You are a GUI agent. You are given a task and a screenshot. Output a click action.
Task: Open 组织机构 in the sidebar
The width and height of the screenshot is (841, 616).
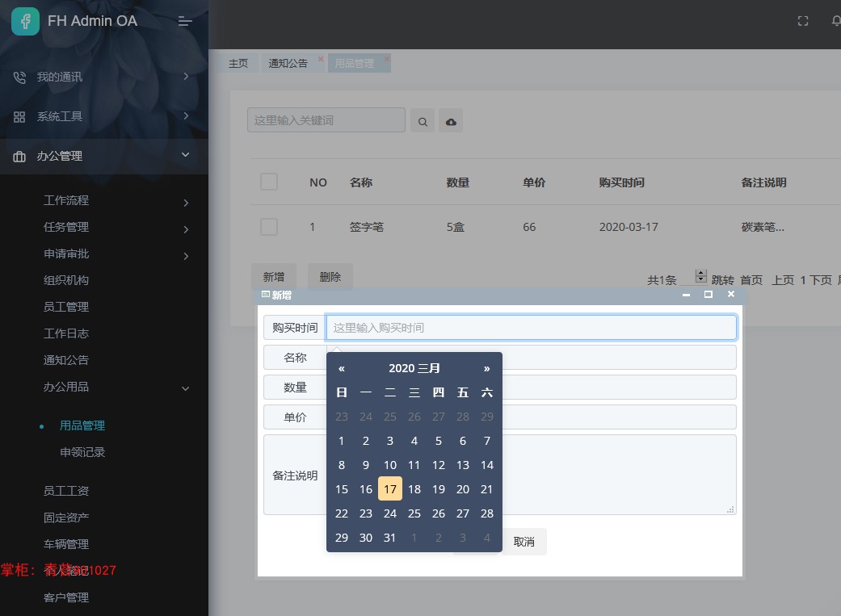(x=66, y=280)
